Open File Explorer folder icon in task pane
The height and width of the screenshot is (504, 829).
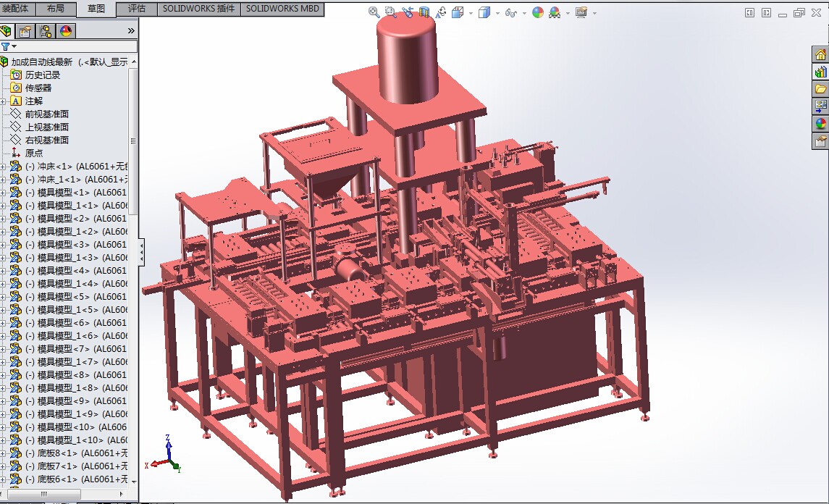point(820,89)
